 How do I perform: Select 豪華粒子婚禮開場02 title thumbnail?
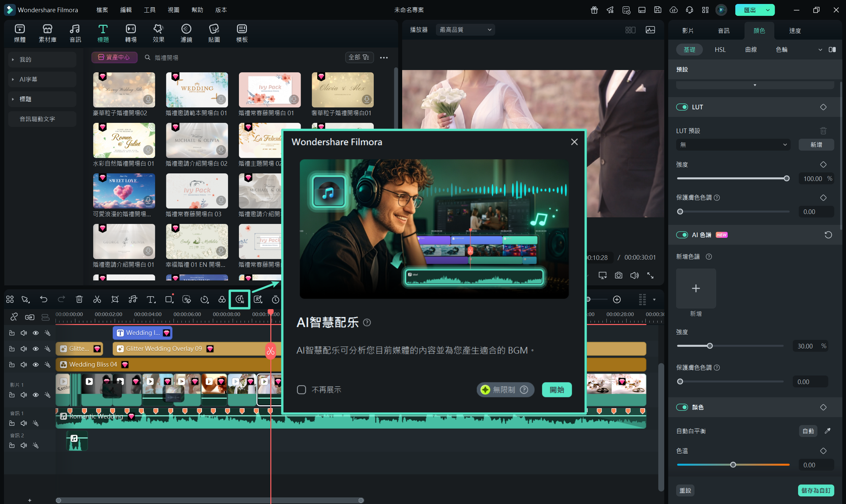coord(124,90)
